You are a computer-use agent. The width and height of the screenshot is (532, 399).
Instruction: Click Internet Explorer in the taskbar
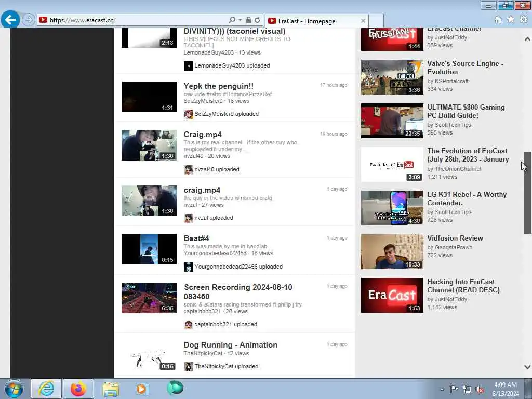tap(46, 389)
